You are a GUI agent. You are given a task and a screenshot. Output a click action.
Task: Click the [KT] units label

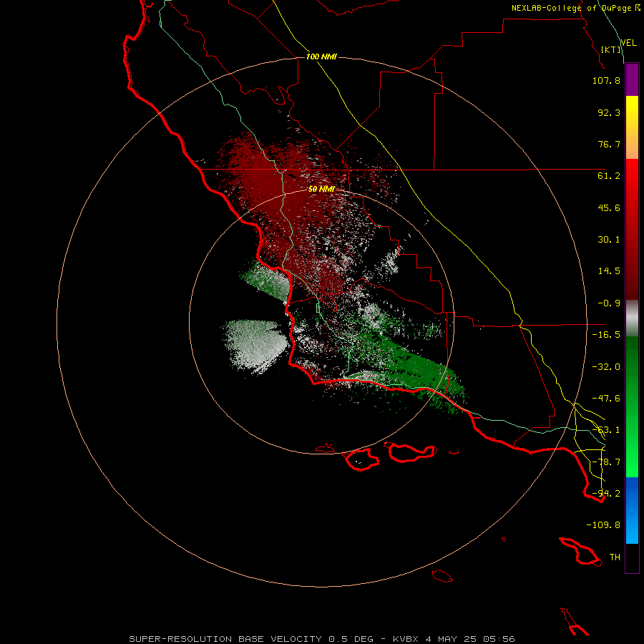click(x=611, y=49)
